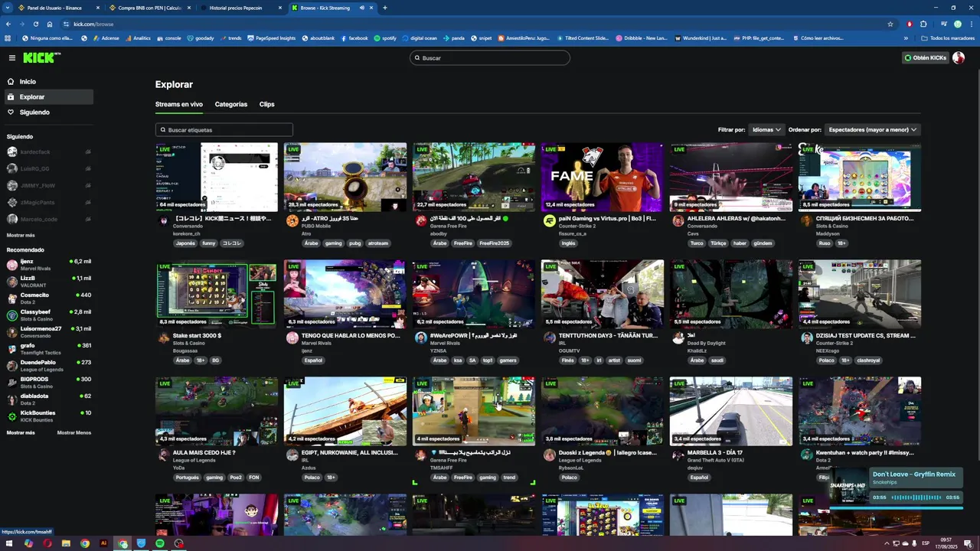Open the Siguiendo heart sidebar item
The height and width of the screenshot is (551, 980).
pyautogui.click(x=34, y=112)
